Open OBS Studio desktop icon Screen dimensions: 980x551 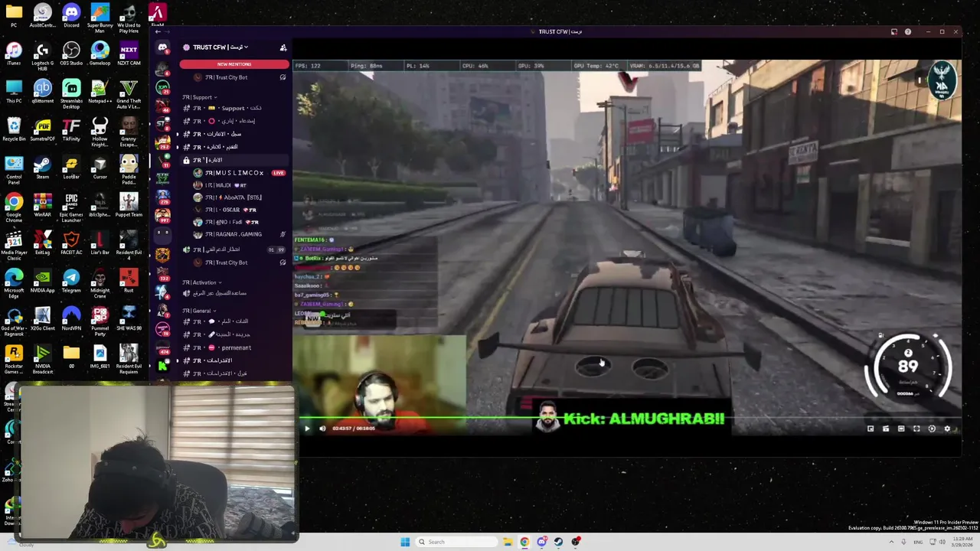71,54
